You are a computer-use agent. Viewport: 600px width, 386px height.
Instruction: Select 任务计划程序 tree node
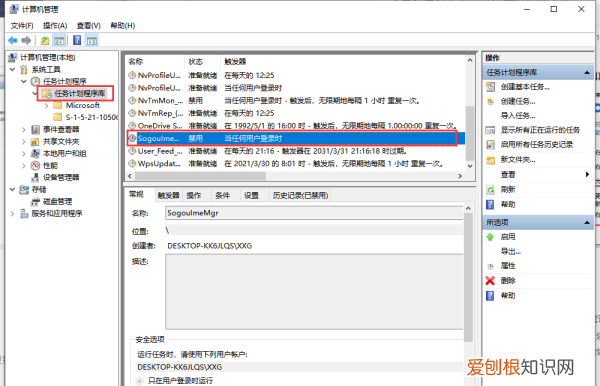[x=64, y=81]
